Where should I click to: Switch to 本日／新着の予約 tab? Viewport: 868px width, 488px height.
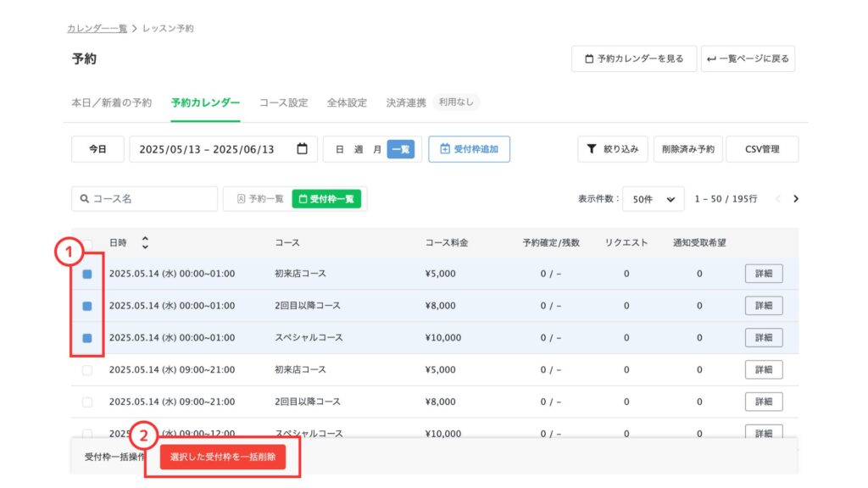click(x=111, y=103)
